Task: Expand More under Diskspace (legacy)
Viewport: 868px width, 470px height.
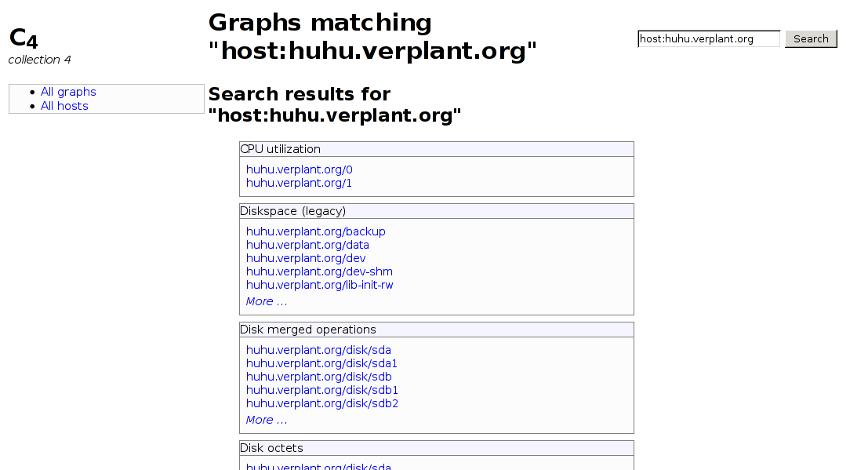Action: (x=267, y=301)
